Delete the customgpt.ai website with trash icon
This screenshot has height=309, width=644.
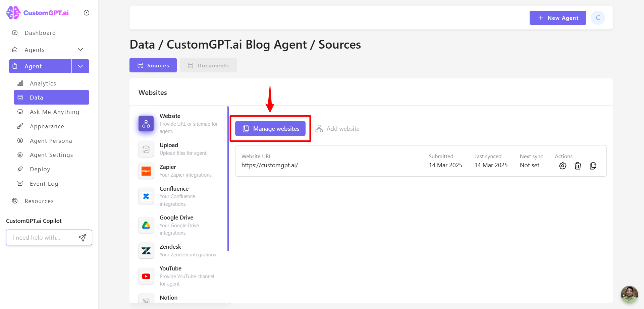[578, 166]
